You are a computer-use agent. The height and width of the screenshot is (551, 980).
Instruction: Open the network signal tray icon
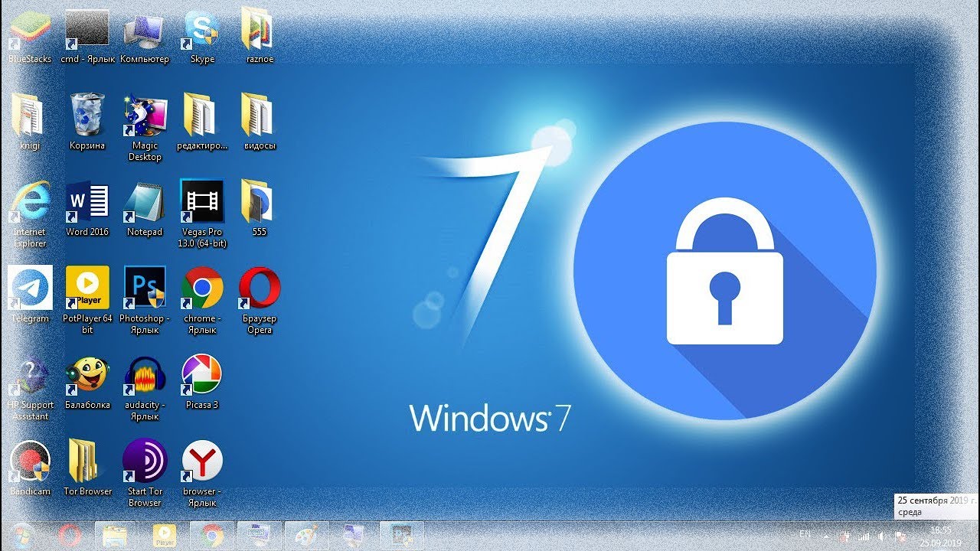coord(864,536)
